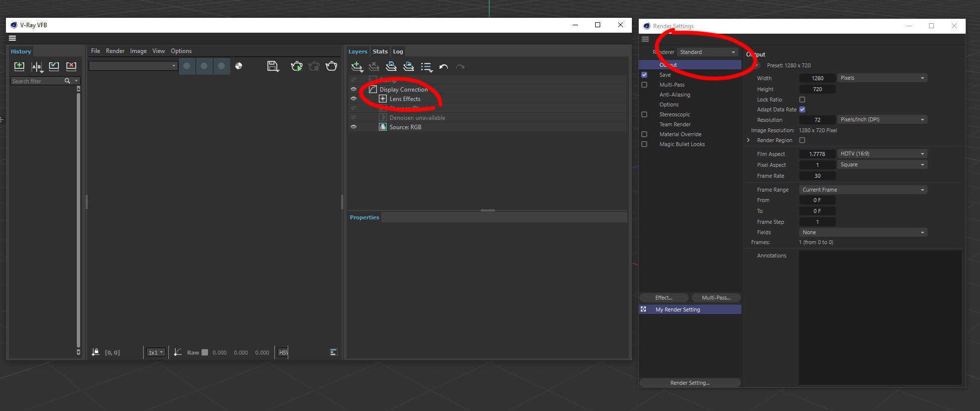Toggle the red channel circle button
The image size is (980, 411).
[187, 66]
